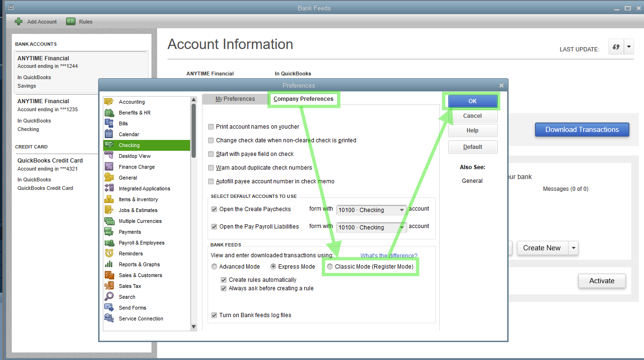Uncheck Create rules automatically
The height and width of the screenshot is (360, 644).
(x=224, y=280)
